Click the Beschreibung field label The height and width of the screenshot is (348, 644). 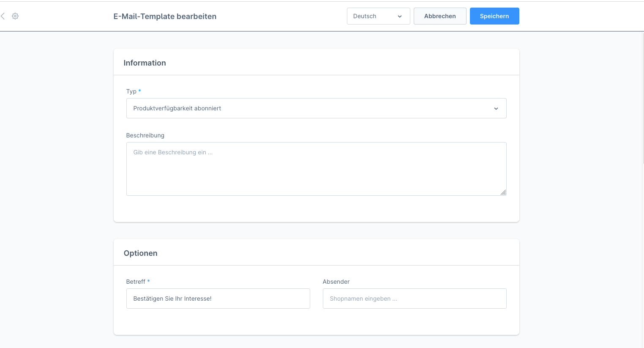click(x=145, y=135)
